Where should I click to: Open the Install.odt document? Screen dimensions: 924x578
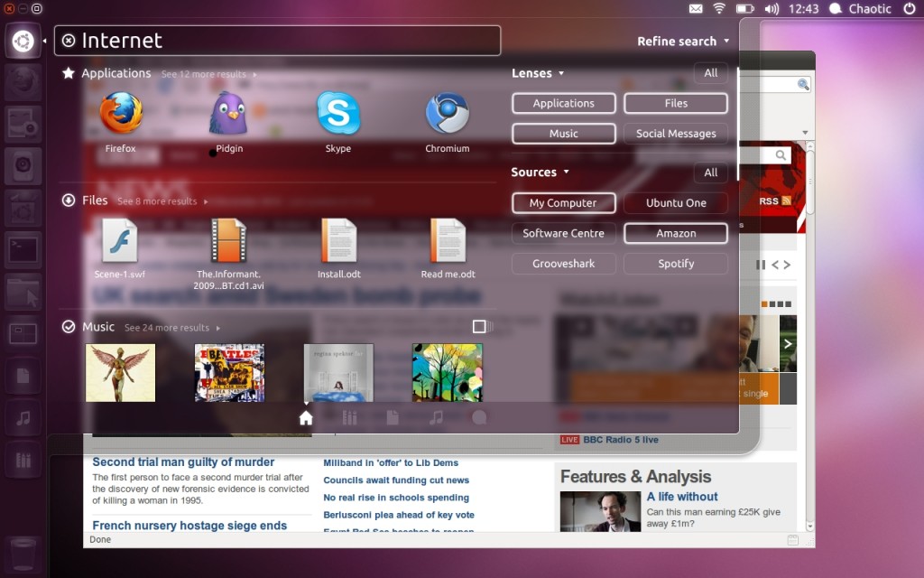tap(338, 242)
